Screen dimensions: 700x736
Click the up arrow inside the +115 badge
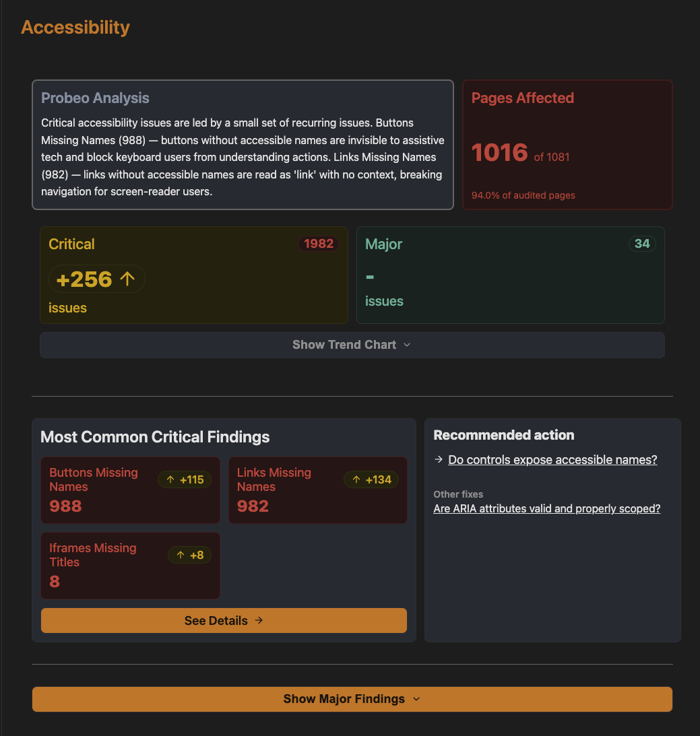click(171, 479)
